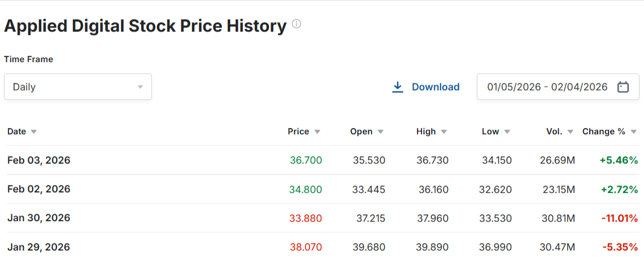Click the high value 36.730
Screen dimensions: 644x260
click(x=432, y=160)
